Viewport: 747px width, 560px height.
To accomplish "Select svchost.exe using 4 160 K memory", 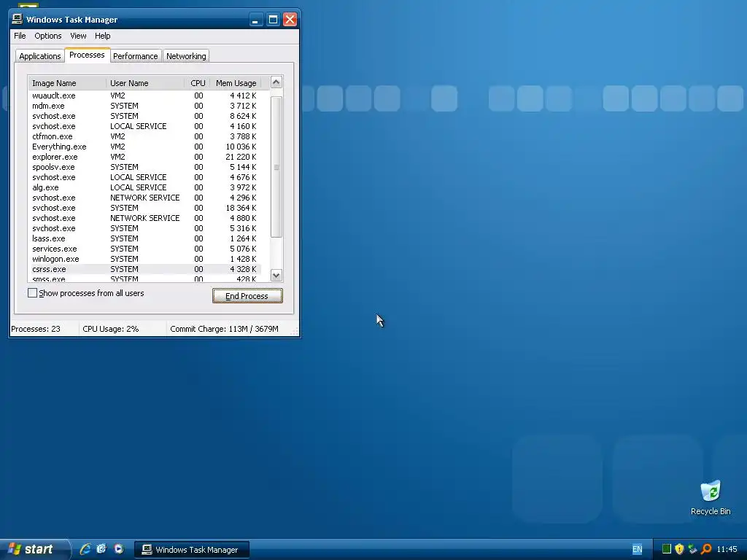I will 145,126.
